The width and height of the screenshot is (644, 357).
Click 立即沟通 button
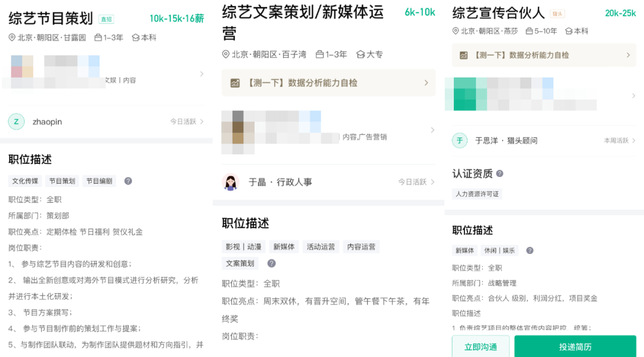(x=481, y=346)
